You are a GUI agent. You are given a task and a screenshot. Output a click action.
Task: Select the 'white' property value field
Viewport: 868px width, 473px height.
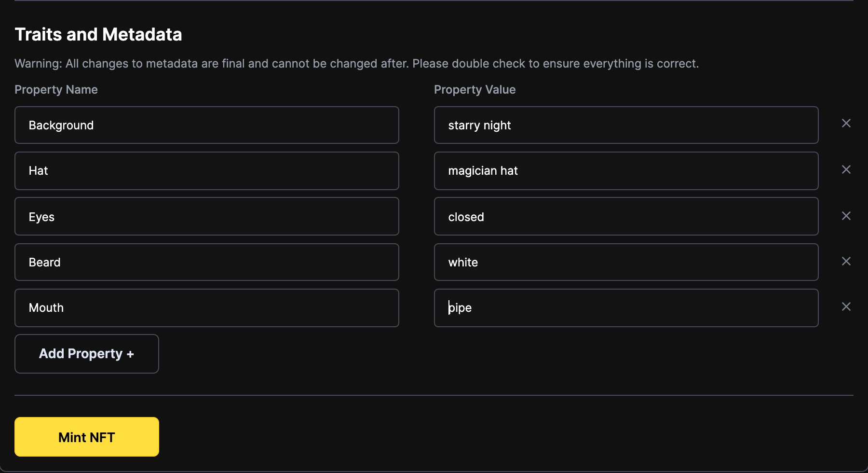point(626,262)
